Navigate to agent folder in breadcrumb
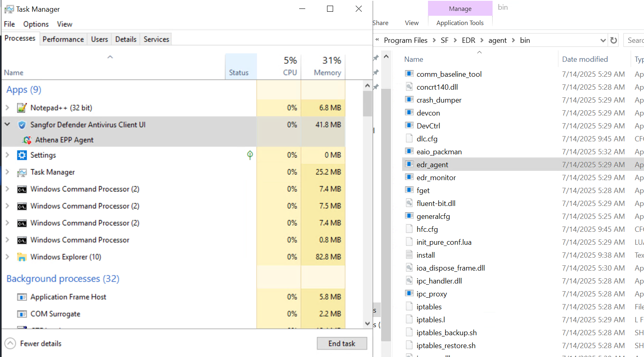This screenshot has height=357, width=644. pyautogui.click(x=497, y=40)
